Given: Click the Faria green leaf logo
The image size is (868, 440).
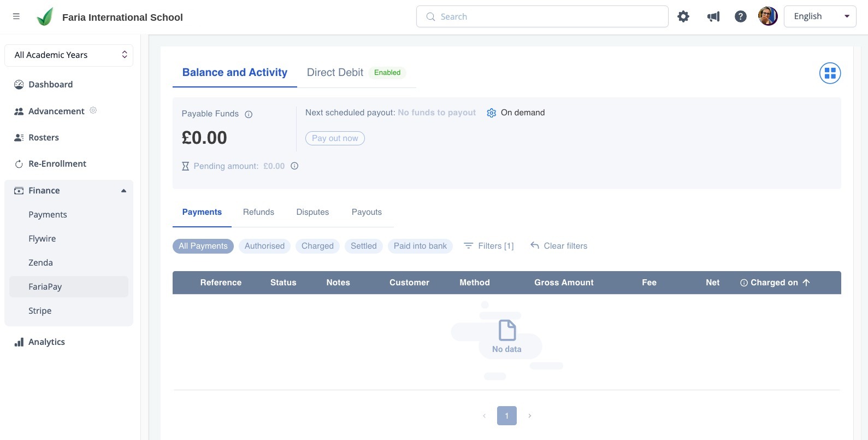Looking at the screenshot, I should pyautogui.click(x=45, y=17).
